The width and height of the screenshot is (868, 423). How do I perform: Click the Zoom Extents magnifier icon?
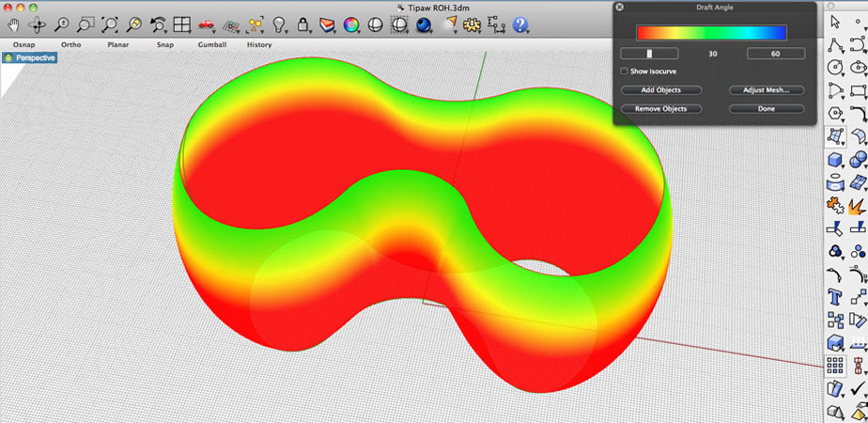click(110, 24)
